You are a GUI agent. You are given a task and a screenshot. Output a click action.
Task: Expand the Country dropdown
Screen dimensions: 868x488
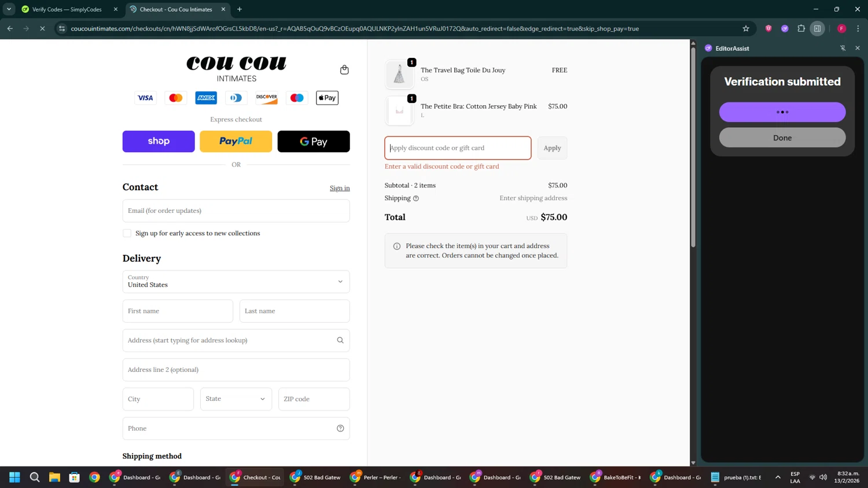[236, 282]
